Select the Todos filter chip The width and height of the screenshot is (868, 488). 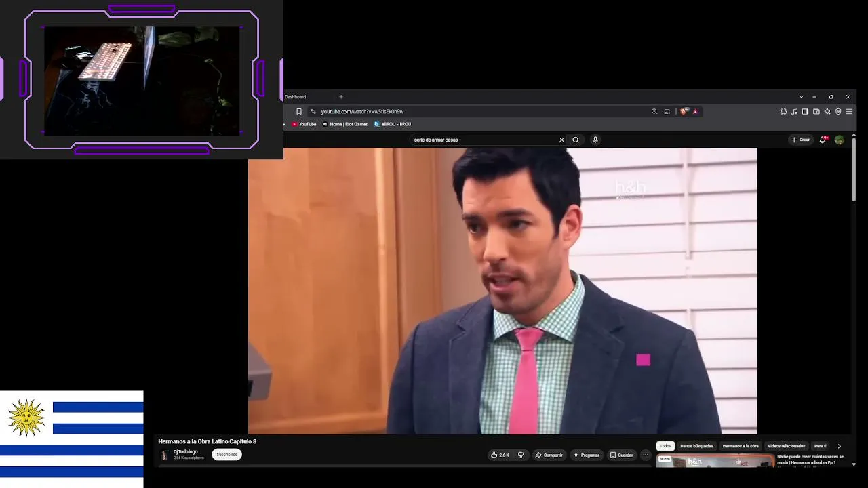(x=666, y=446)
